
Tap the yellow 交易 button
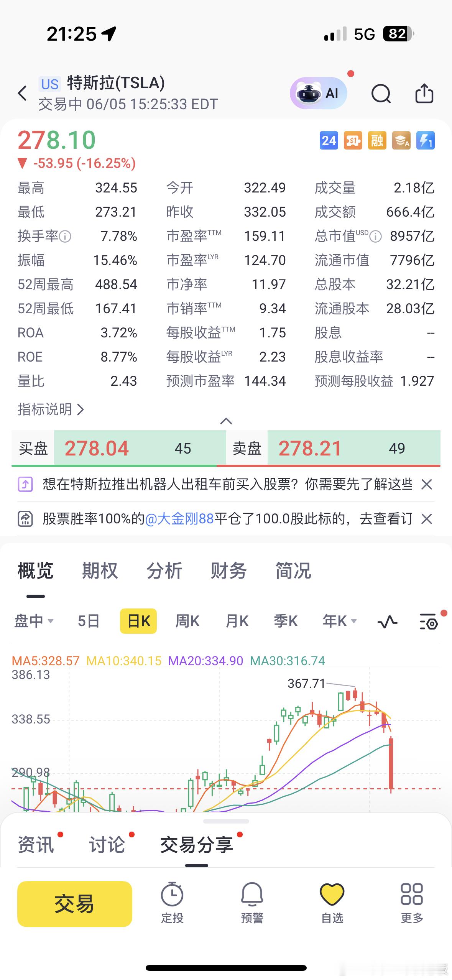point(75,904)
